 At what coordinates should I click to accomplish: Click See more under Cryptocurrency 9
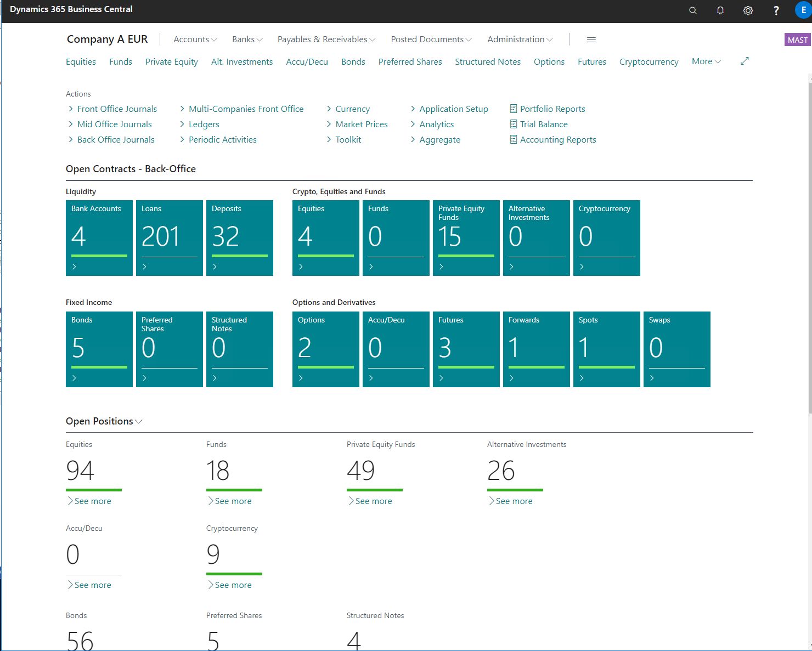pos(229,585)
